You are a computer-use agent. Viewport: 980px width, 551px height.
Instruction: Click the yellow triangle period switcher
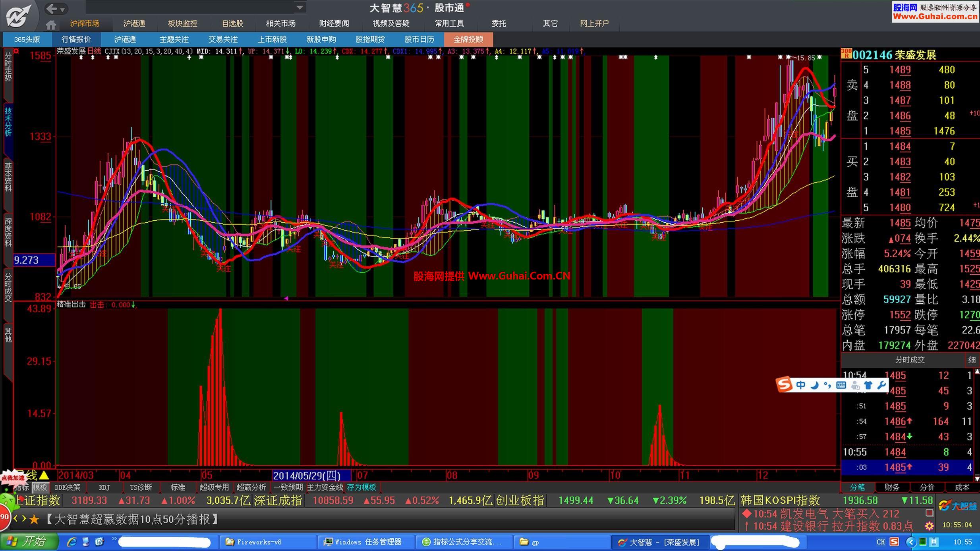44,475
